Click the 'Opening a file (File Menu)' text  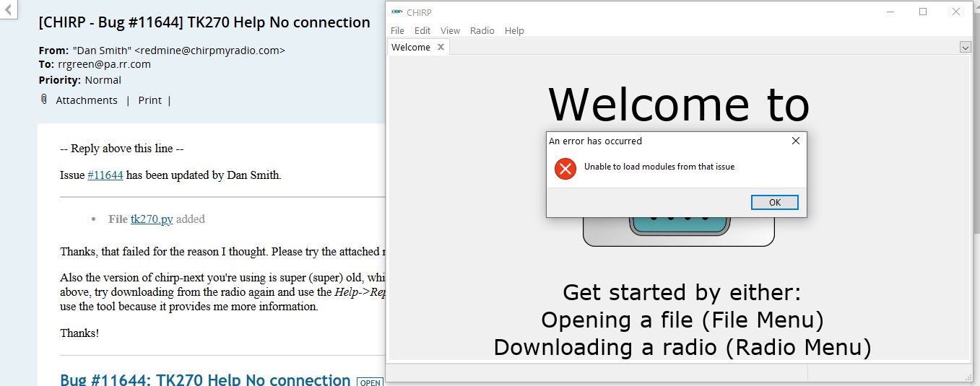pyautogui.click(x=682, y=320)
